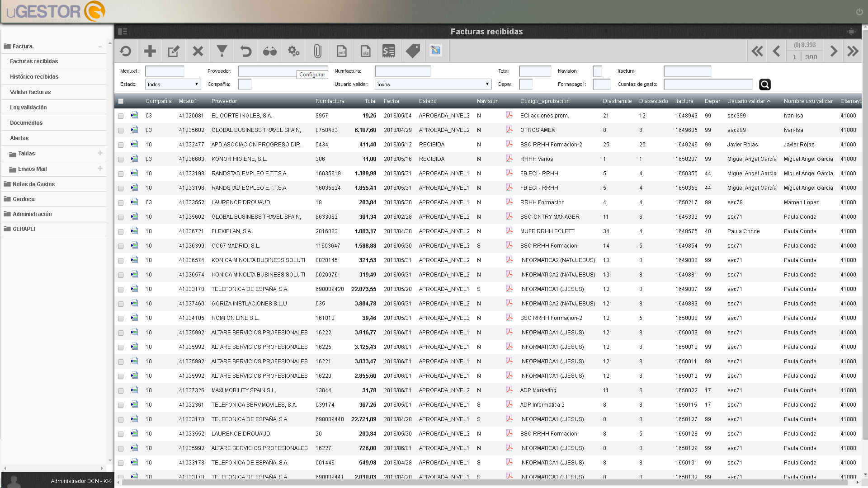Click the refresh toolbar icon
This screenshot has width=868, height=488.
pyautogui.click(x=126, y=51)
